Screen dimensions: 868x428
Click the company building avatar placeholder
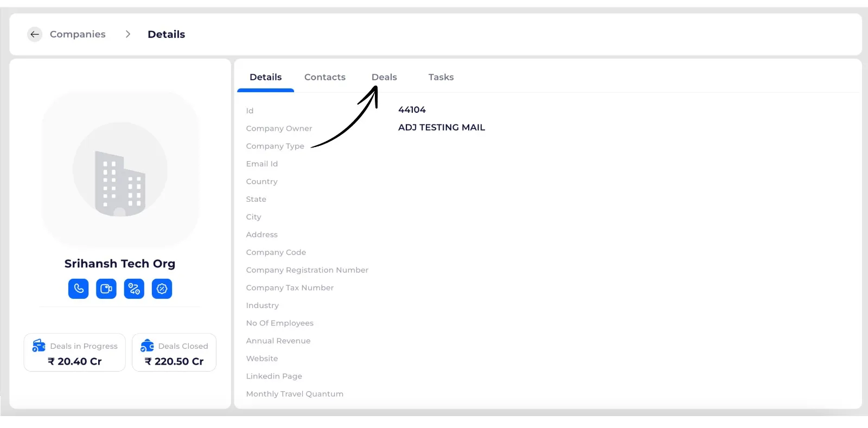(120, 169)
